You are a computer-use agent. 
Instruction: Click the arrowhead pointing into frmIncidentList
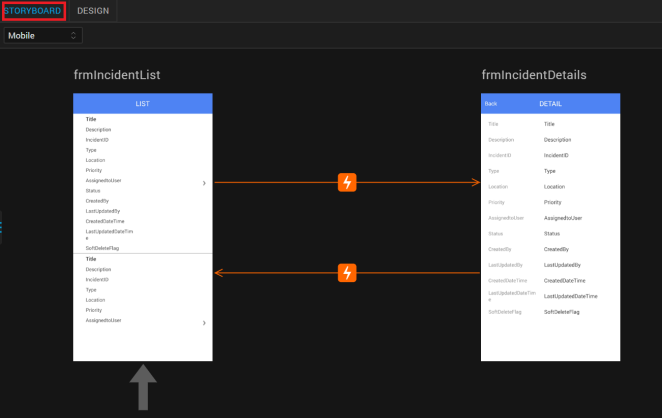pos(219,273)
